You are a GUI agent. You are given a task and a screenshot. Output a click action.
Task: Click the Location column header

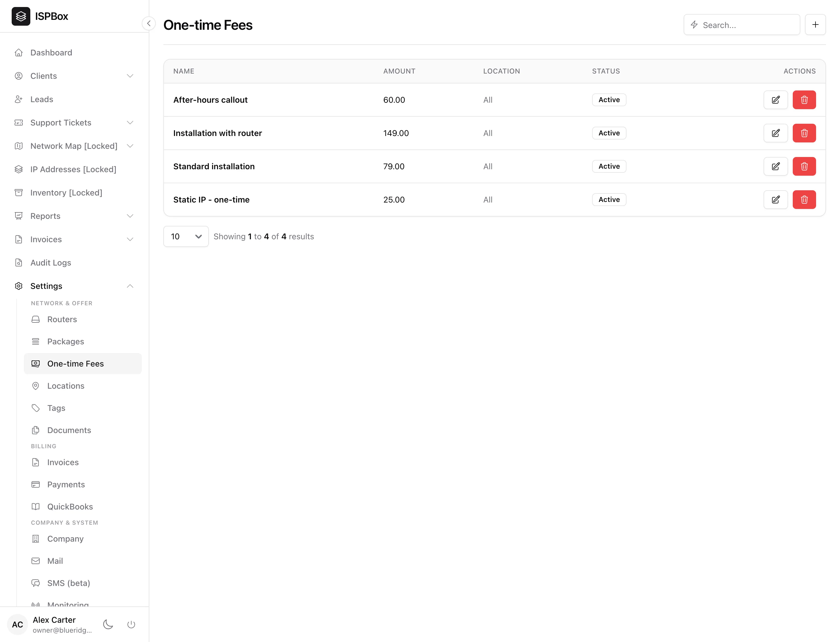click(502, 71)
